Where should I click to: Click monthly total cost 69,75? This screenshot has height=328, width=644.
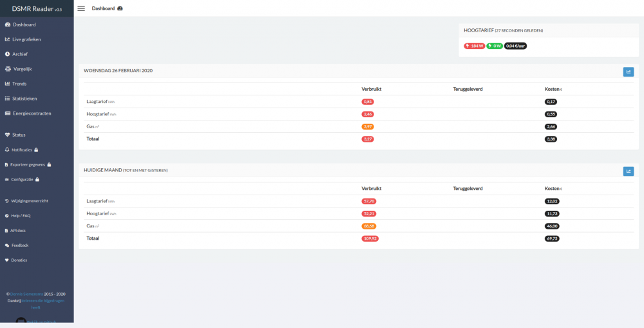(552, 238)
